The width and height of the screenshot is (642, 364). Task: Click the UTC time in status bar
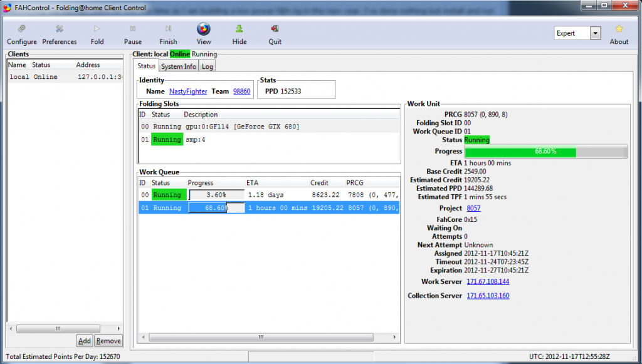(569, 356)
